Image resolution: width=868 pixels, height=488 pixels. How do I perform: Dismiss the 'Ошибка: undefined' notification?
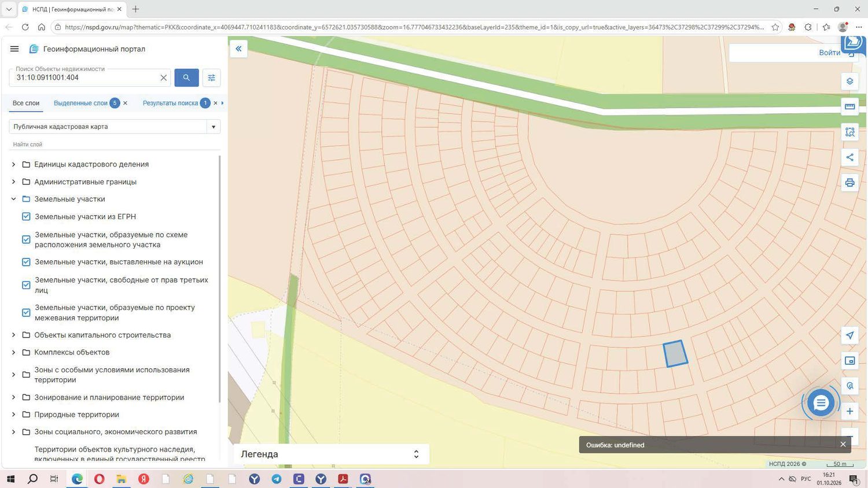[x=843, y=445]
